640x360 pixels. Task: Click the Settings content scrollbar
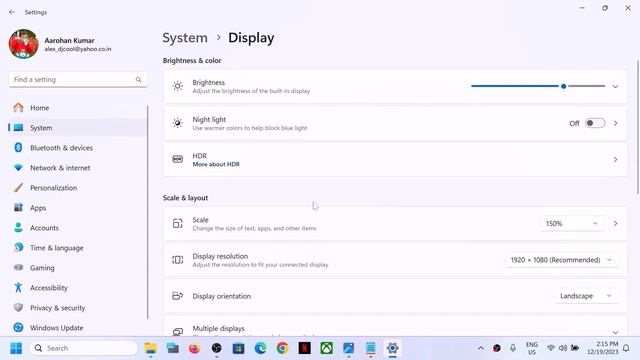point(638,127)
